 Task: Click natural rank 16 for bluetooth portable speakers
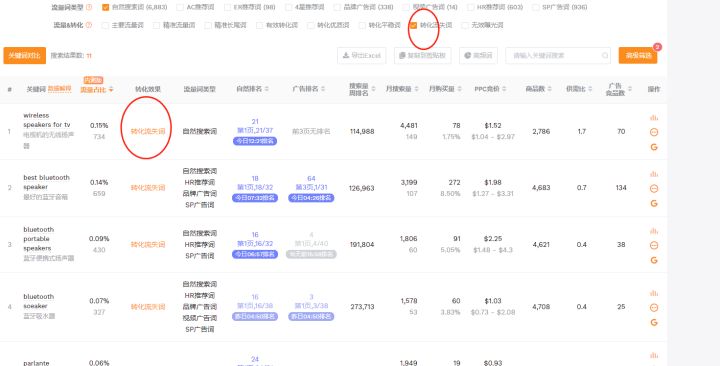tap(255, 235)
